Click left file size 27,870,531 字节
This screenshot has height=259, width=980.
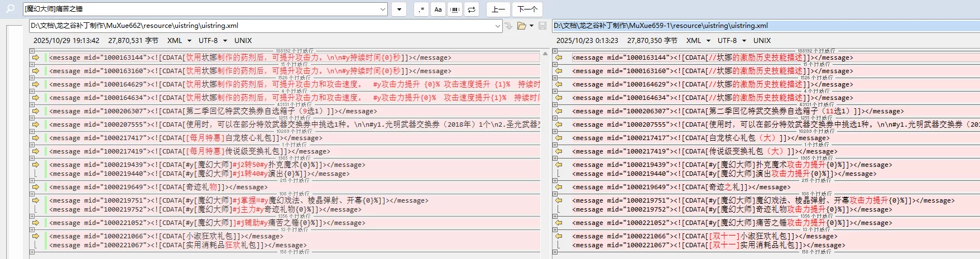[x=133, y=41]
